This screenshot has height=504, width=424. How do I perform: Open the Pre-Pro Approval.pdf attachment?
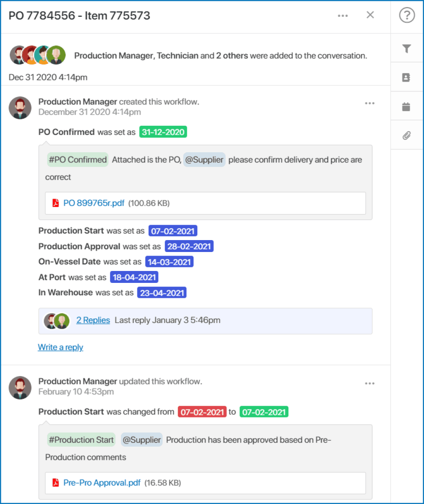102,483
